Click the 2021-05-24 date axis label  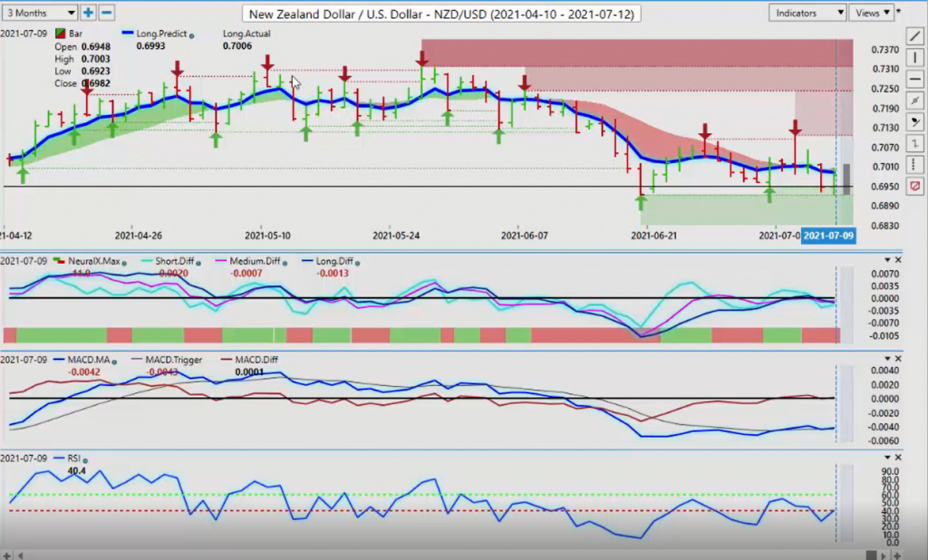point(396,236)
